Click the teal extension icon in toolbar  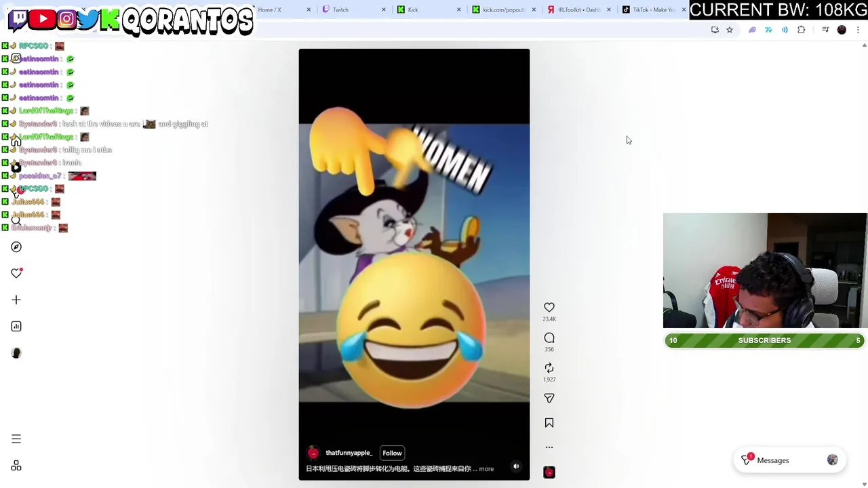pyautogui.click(x=768, y=30)
